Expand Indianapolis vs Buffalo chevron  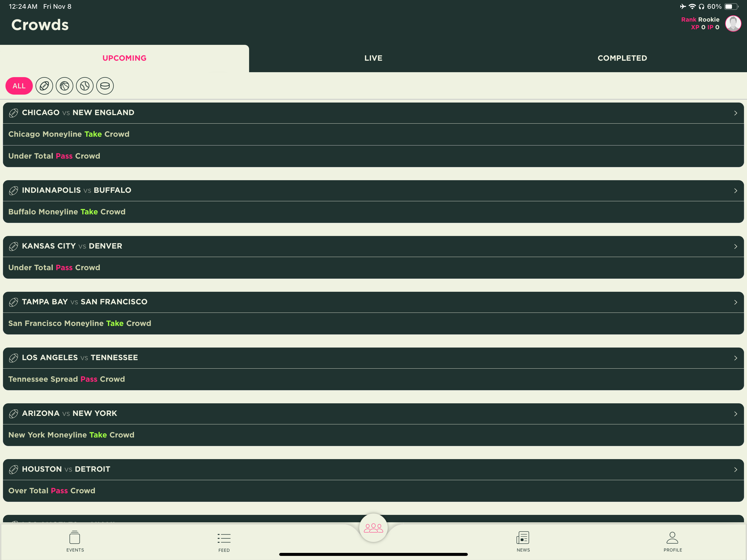pos(735,191)
